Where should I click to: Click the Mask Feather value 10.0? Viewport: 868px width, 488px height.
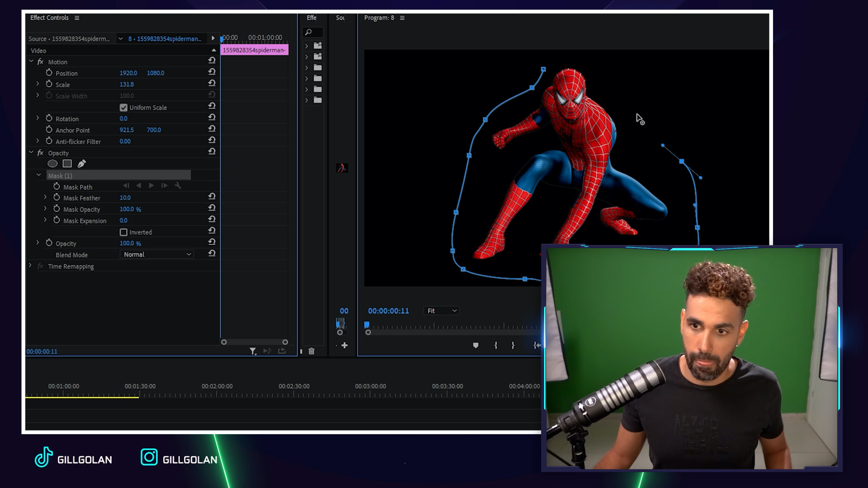(125, 198)
